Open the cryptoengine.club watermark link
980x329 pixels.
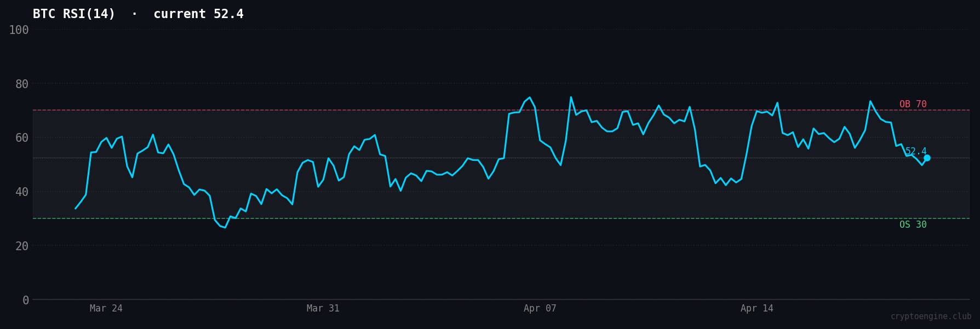pyautogui.click(x=930, y=316)
